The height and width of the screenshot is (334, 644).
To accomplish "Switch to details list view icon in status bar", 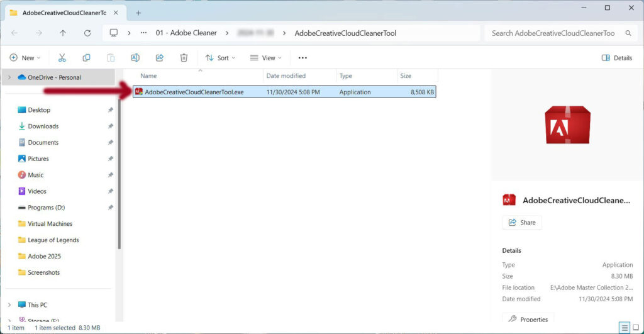I will click(x=625, y=328).
